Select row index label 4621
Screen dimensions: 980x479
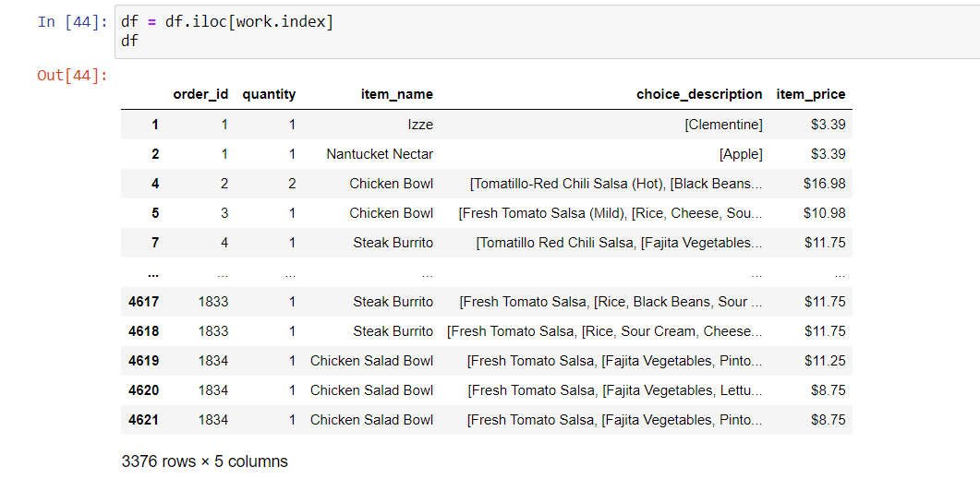(x=143, y=420)
